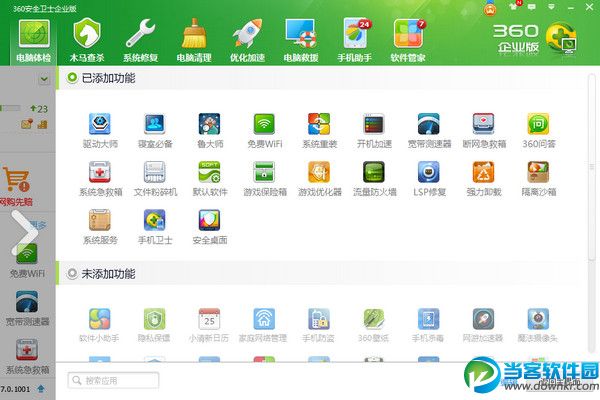This screenshot has height=400, width=600.
Task: Open 360问答 icon
Action: 538,131
